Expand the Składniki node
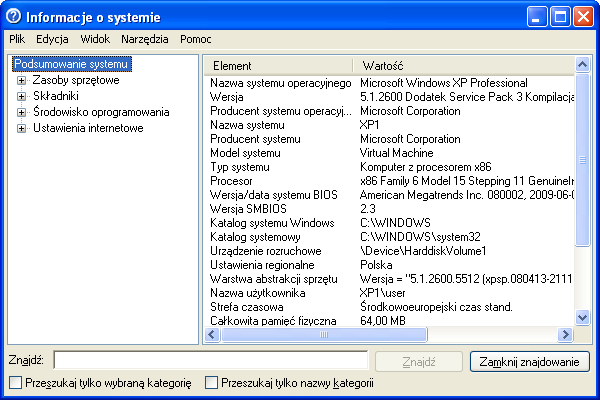Image resolution: width=600 pixels, height=400 pixels. click(21, 96)
